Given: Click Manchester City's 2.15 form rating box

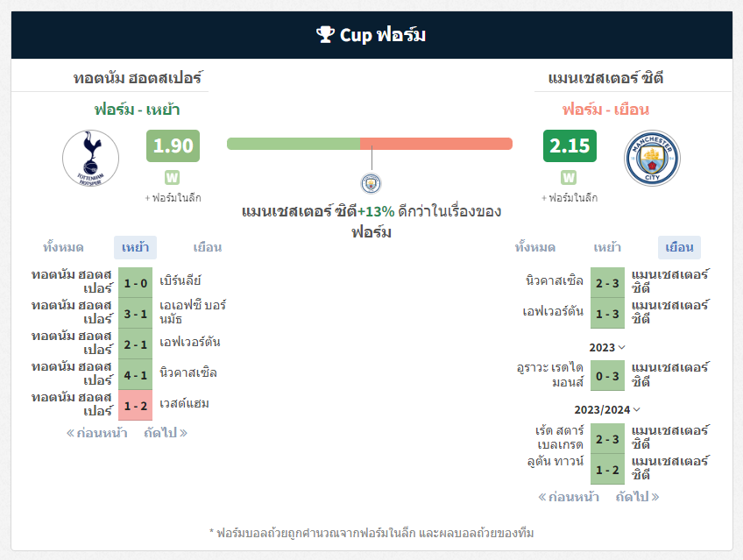Looking at the screenshot, I should (x=570, y=146).
